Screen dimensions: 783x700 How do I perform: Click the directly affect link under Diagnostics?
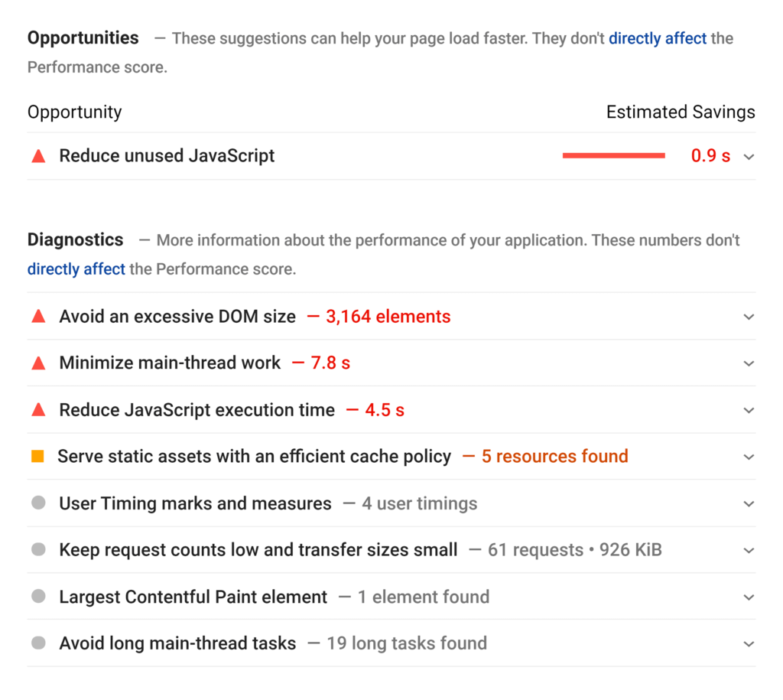76,269
